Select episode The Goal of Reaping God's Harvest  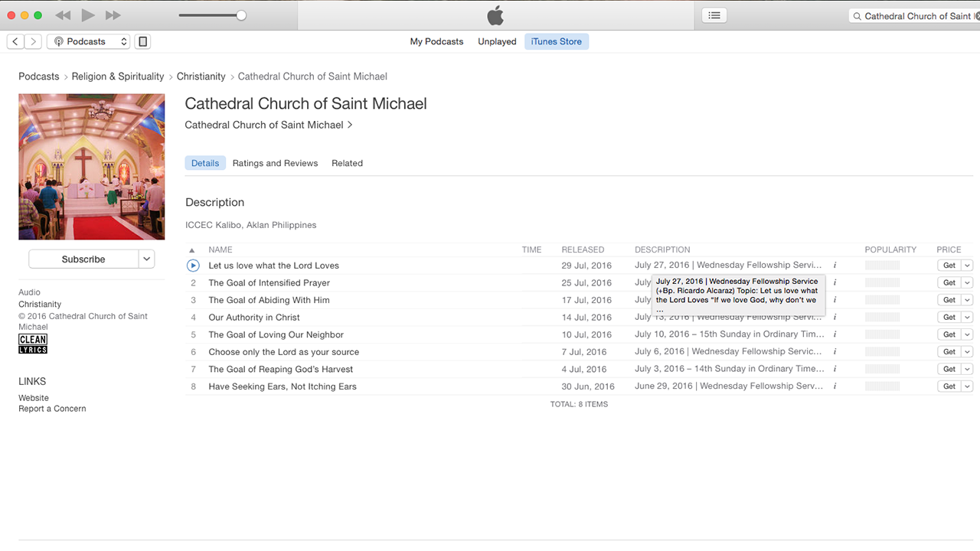tap(281, 369)
